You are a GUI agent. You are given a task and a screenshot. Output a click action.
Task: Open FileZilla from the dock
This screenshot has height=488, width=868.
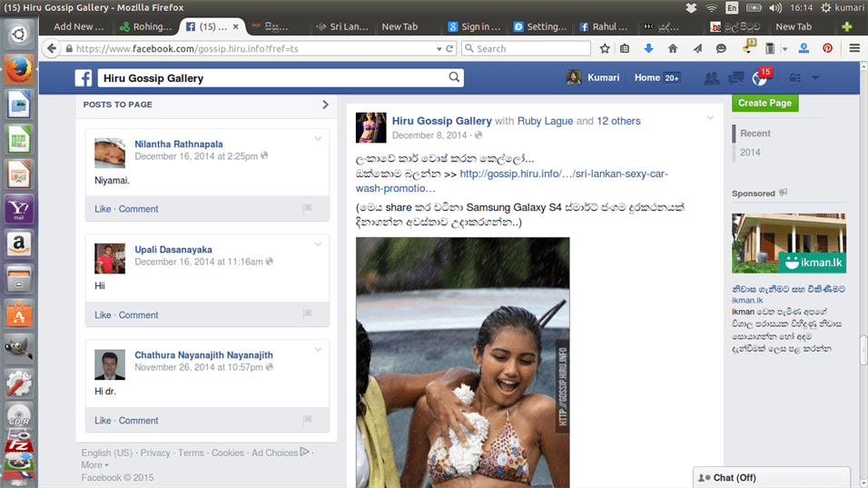(x=19, y=446)
